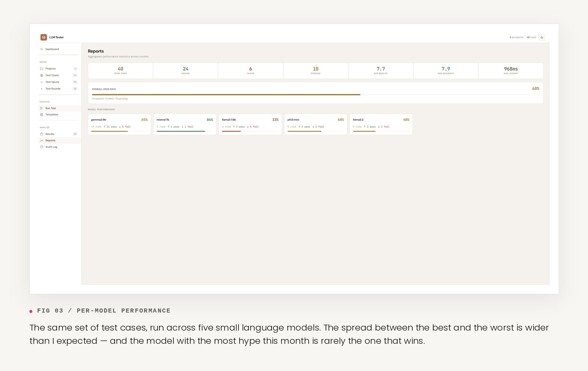Select the llama3.1:8b model card
The width and height of the screenshot is (588, 371).
250,124
